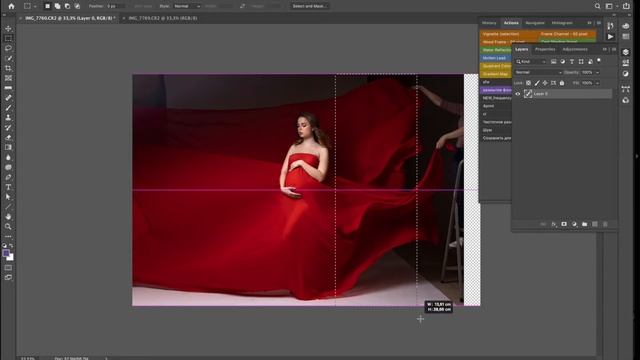Select the Frame tool

tap(8, 78)
